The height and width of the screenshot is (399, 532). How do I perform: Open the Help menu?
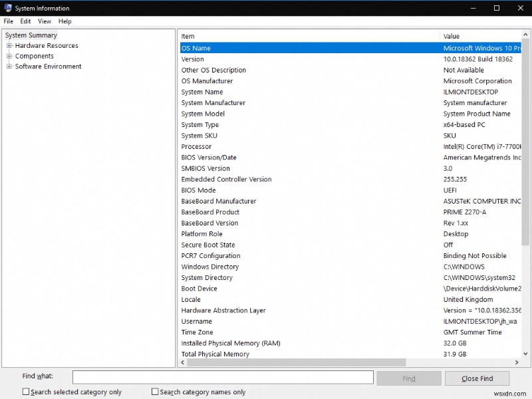(x=65, y=21)
